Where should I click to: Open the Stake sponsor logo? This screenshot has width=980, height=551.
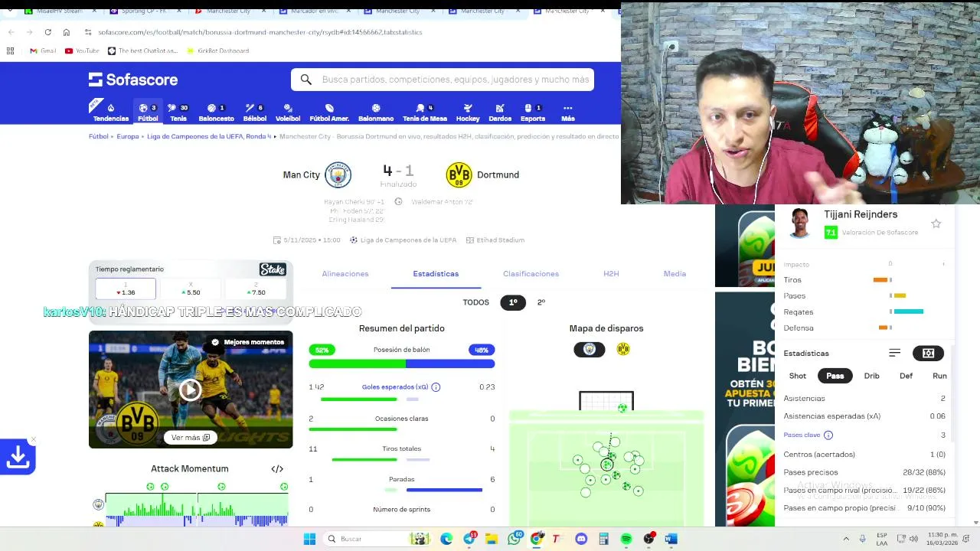273,269
